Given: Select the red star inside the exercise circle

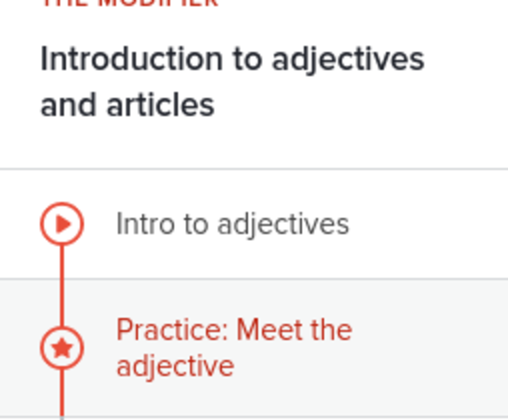Looking at the screenshot, I should [x=62, y=348].
